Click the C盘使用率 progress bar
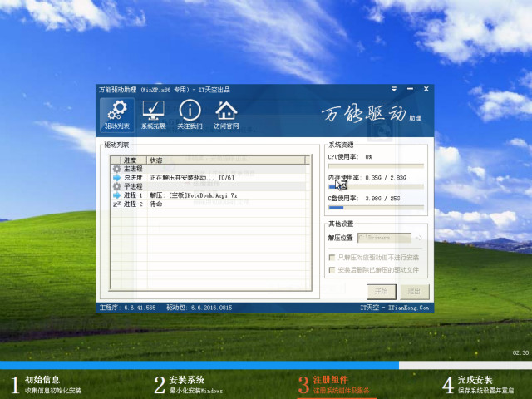This screenshot has height=399, width=532. coord(377,208)
